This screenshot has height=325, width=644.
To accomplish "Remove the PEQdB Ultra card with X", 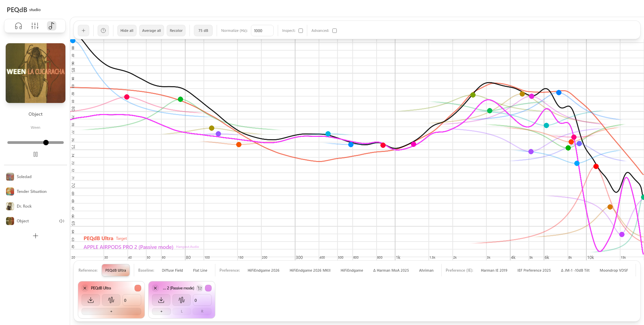I will click(85, 288).
